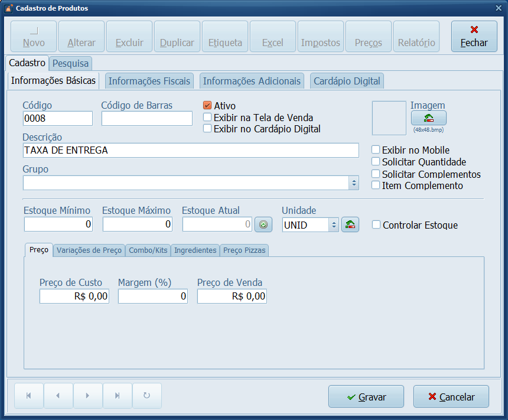Go to the previous record arrow
Image resolution: width=508 pixels, height=420 pixels.
click(x=58, y=396)
